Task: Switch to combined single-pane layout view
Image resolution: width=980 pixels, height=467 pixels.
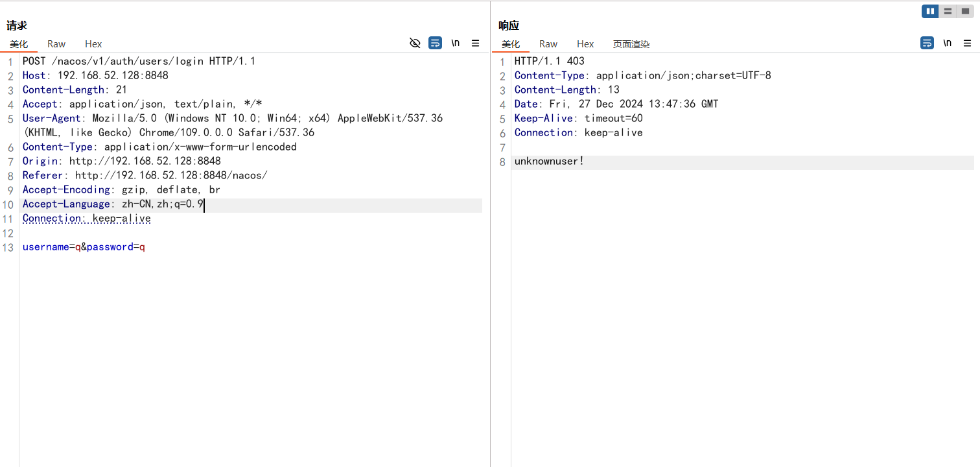Action: coord(965,11)
